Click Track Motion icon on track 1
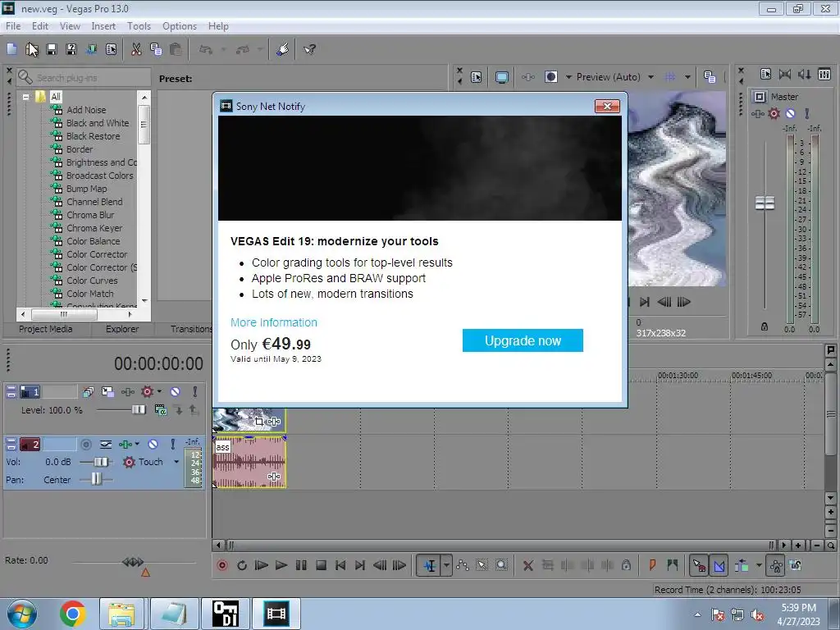The width and height of the screenshot is (840, 630). (x=107, y=391)
